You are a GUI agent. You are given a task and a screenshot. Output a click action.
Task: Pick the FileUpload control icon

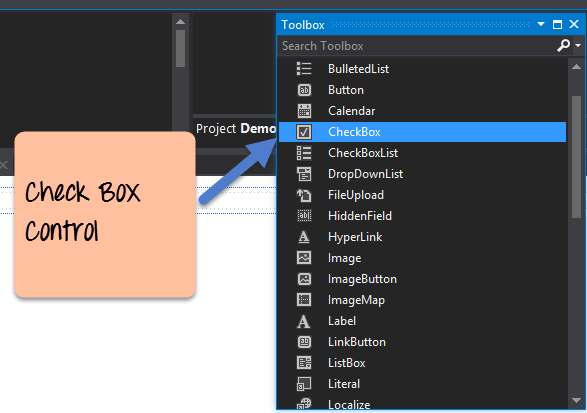click(x=304, y=195)
